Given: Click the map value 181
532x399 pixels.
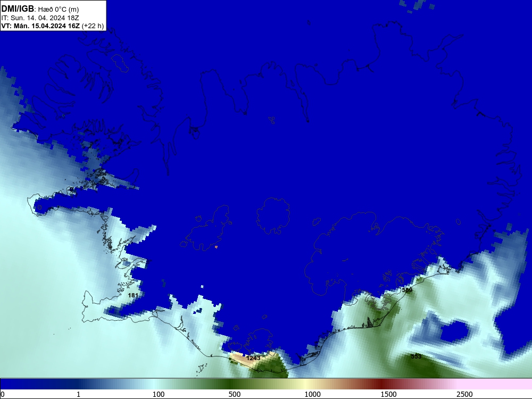Looking at the screenshot, I should pos(133,295).
